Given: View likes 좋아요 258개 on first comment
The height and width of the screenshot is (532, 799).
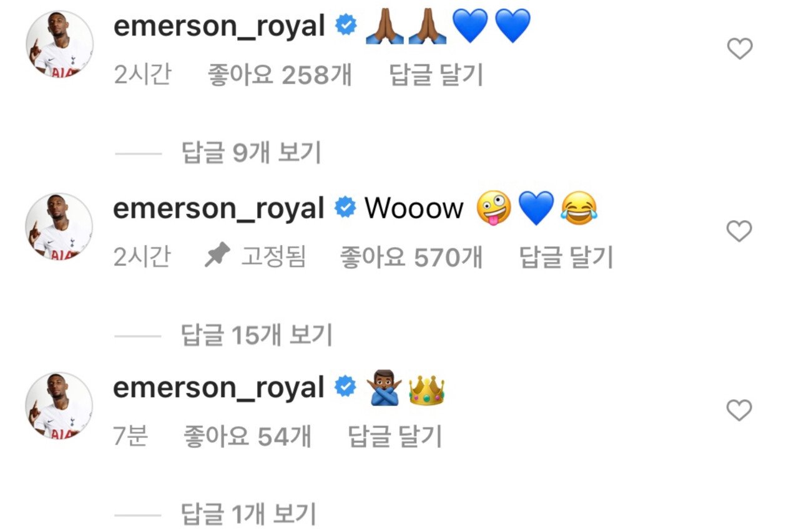Looking at the screenshot, I should point(280,75).
